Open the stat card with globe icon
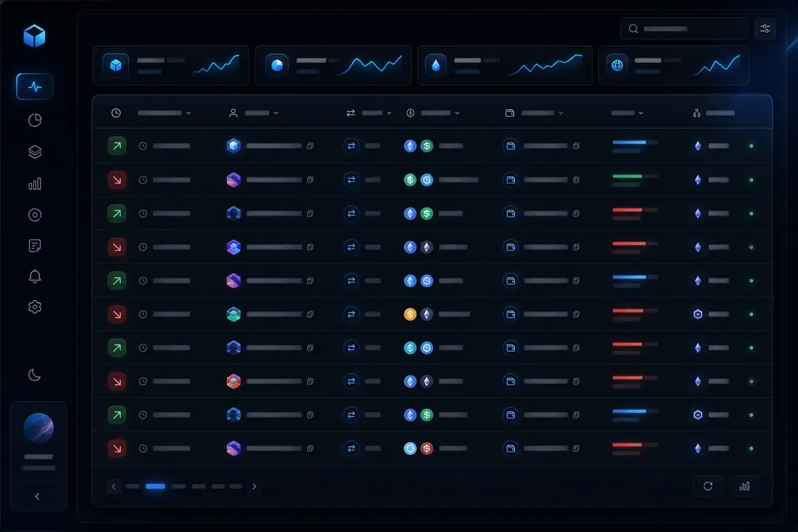The image size is (798, 532). pyautogui.click(x=674, y=66)
